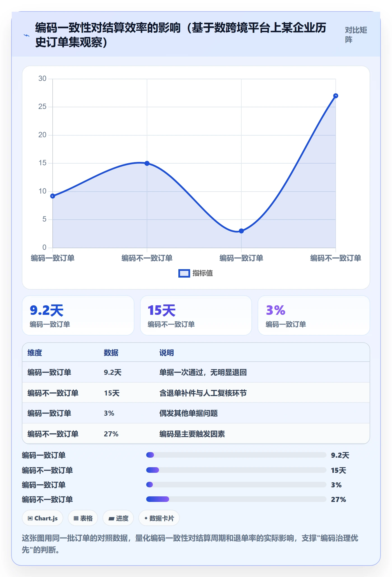
Task: Open the 9.2天 data card
Action: pos(78,315)
